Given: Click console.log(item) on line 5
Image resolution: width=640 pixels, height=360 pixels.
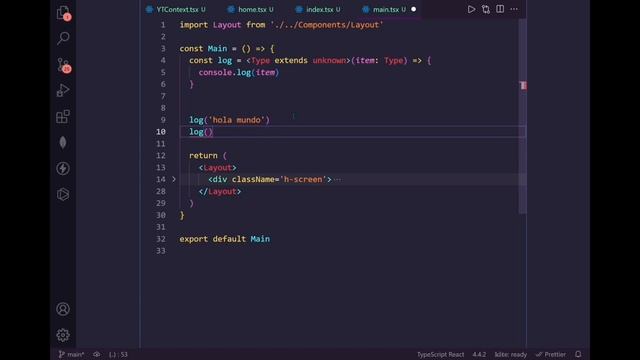Looking at the screenshot, I should coord(239,73).
